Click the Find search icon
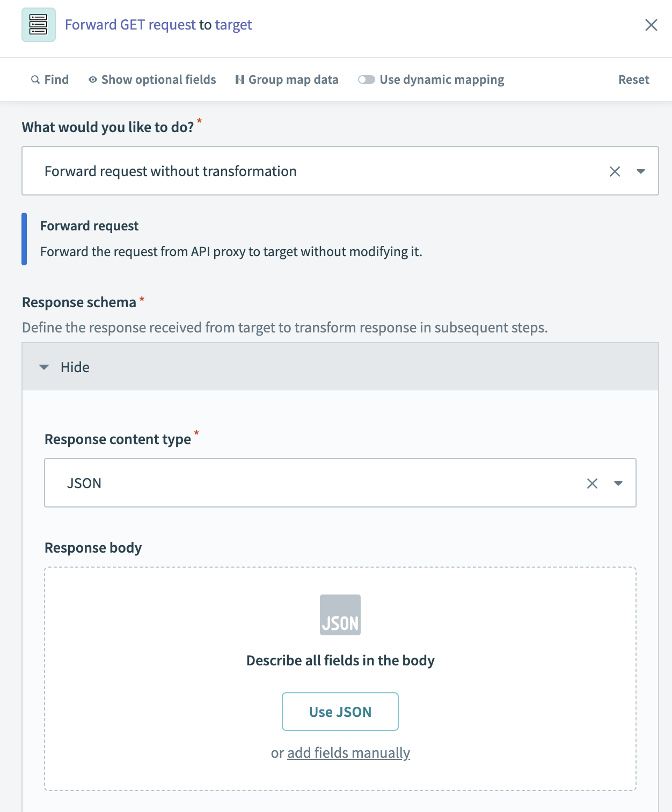The image size is (672, 812). [x=34, y=79]
